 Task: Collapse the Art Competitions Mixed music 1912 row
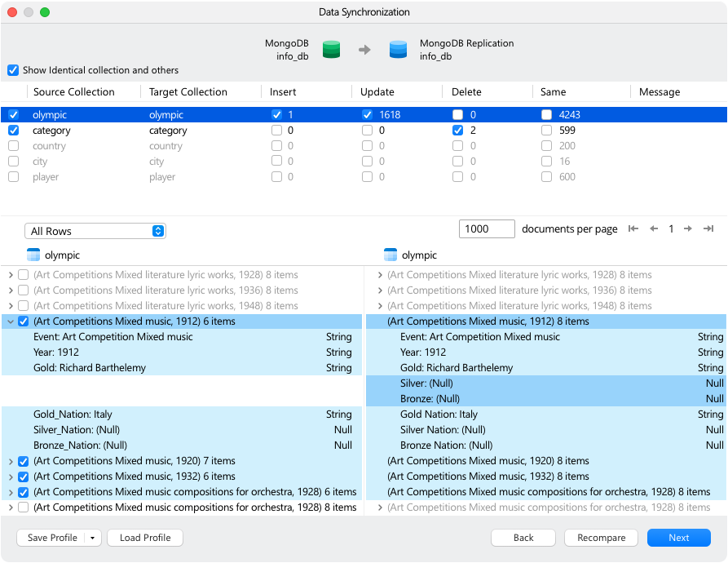11,321
